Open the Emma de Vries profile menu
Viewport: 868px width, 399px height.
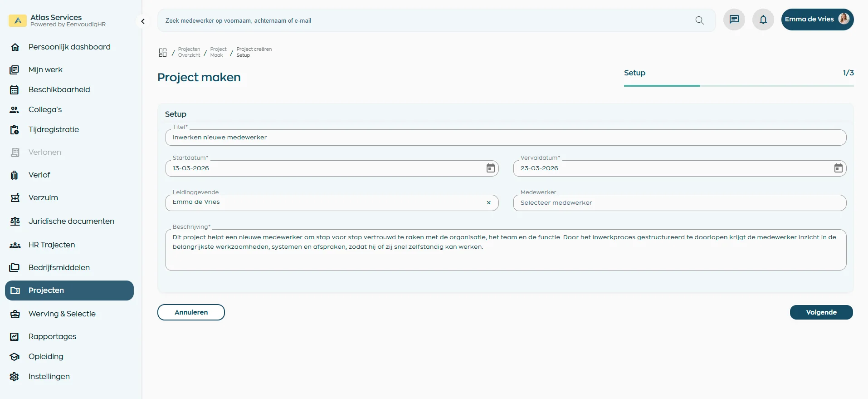click(817, 20)
